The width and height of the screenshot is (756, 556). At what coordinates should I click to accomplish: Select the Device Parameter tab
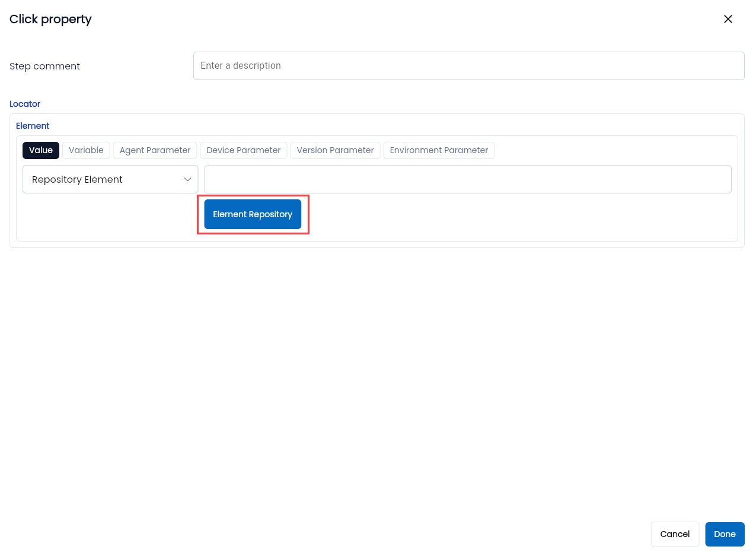tap(243, 150)
